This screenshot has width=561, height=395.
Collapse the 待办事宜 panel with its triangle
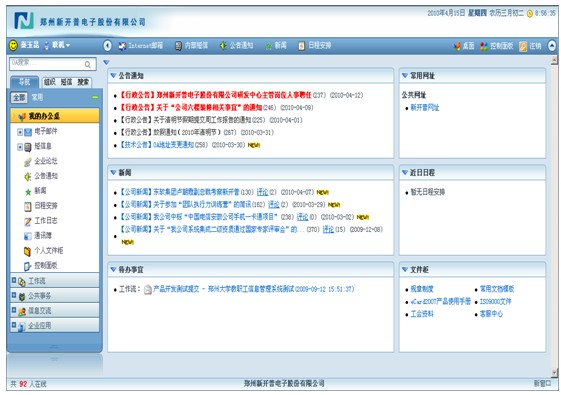click(x=113, y=269)
